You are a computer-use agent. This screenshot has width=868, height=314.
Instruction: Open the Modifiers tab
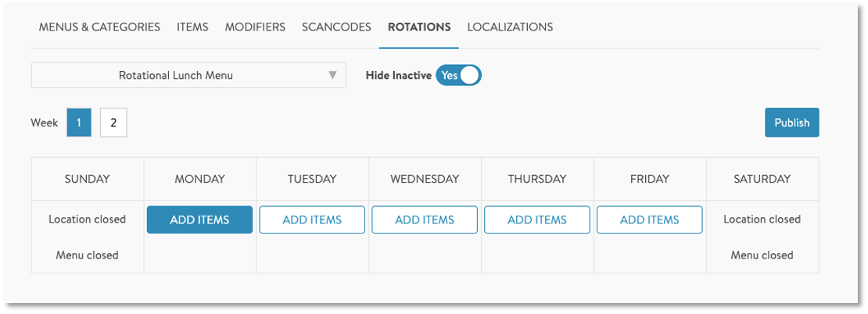(255, 27)
